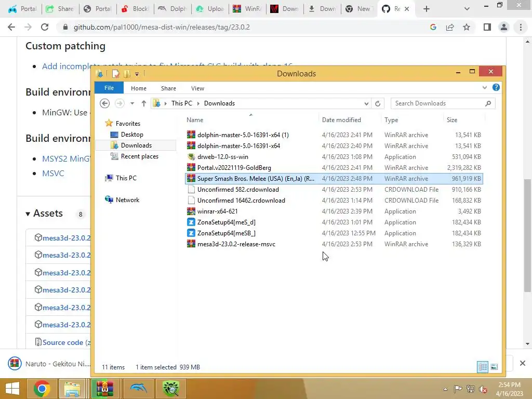Switch to the WinRAR Chrome tab
Viewport: 532px width, 399px height.
coord(247,9)
